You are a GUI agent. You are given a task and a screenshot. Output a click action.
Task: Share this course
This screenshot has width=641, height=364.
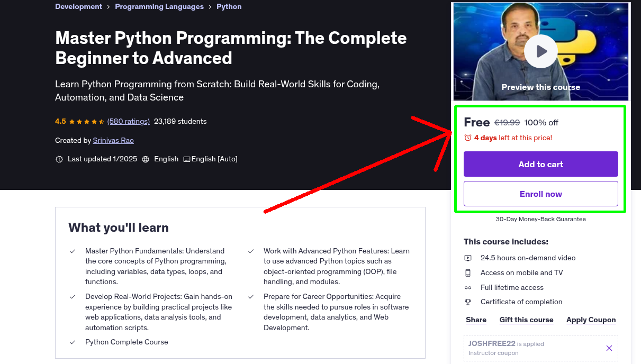[476, 320]
